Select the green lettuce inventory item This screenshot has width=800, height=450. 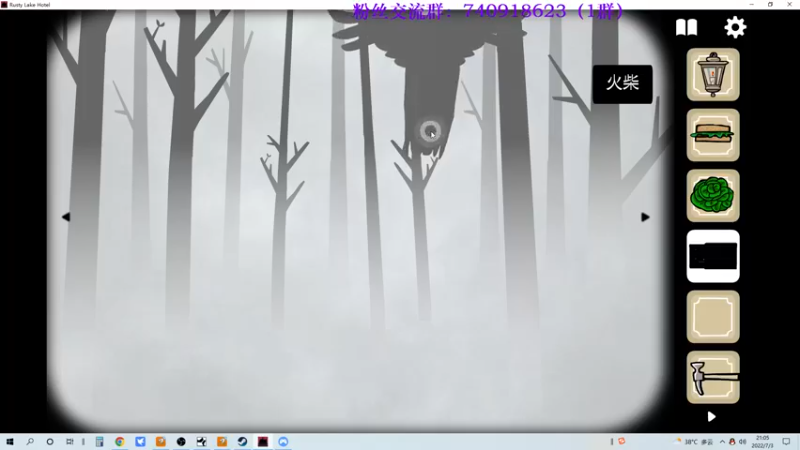click(713, 195)
